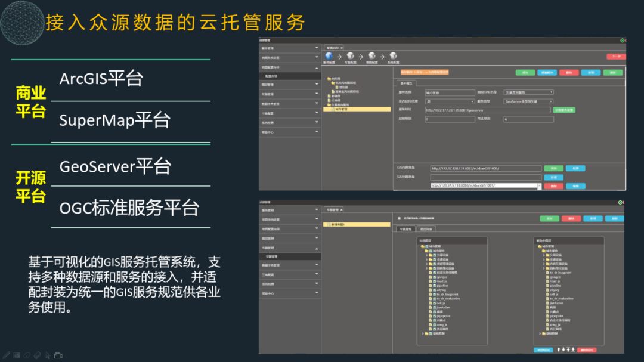The height and width of the screenshot is (362, 644).
Task: Open 专题管理 tab heading in lower window
Action: pos(334,209)
